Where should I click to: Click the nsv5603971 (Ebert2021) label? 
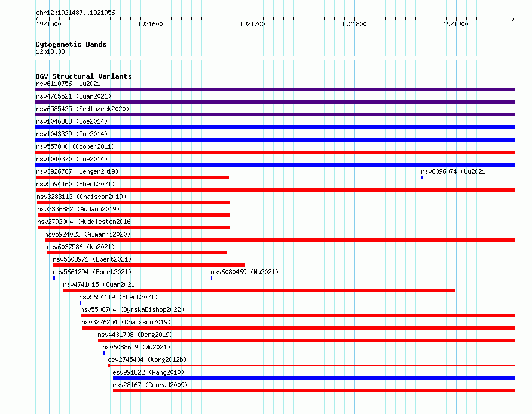92,259
